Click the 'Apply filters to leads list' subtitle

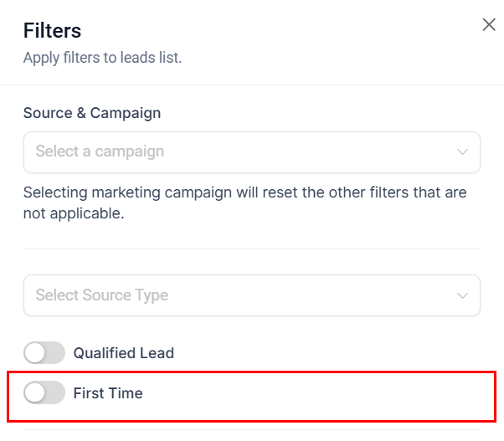[102, 58]
